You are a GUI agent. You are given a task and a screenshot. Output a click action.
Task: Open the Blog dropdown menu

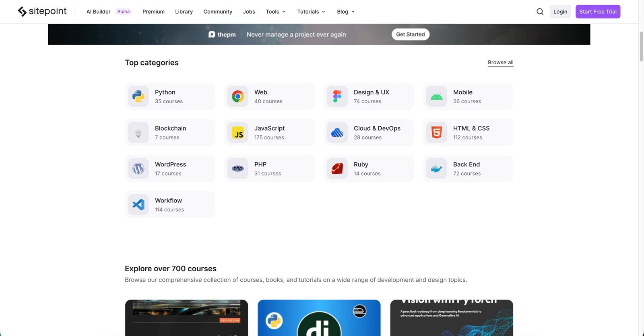(x=345, y=12)
